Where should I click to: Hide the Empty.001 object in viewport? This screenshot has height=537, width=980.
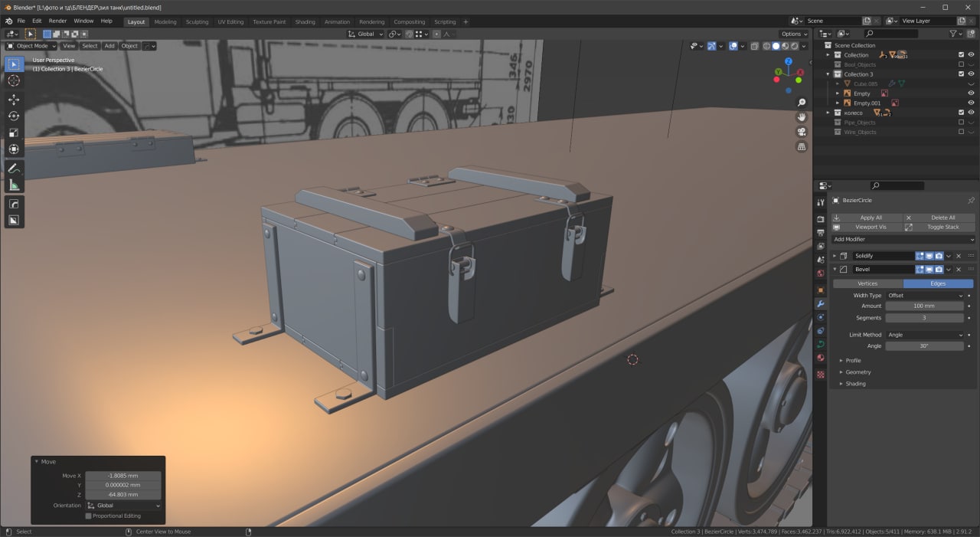click(x=971, y=103)
